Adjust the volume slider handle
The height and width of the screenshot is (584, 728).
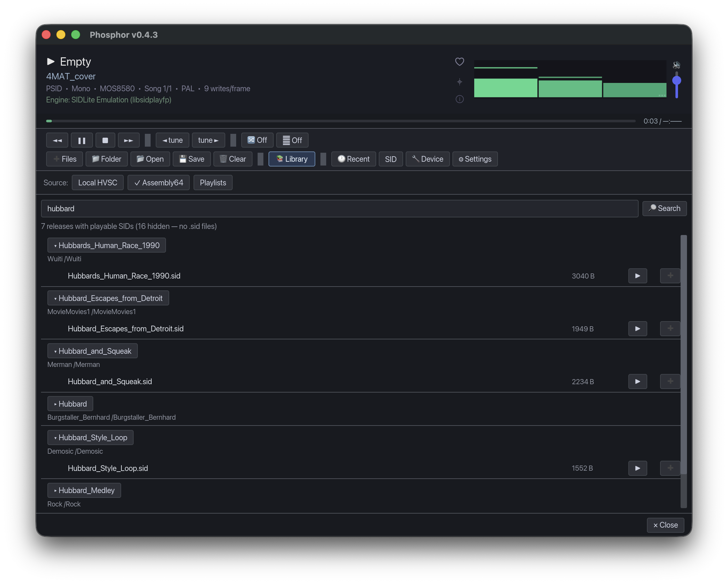(676, 80)
